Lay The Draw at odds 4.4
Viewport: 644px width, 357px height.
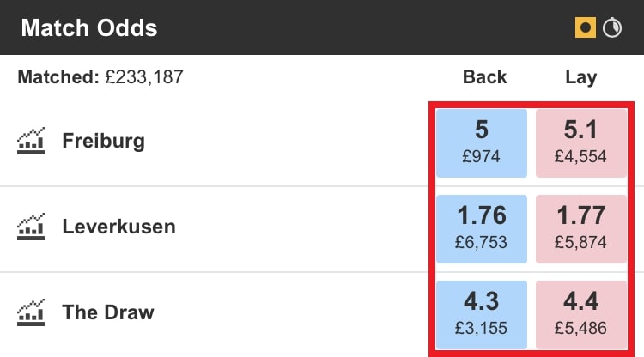(x=581, y=313)
